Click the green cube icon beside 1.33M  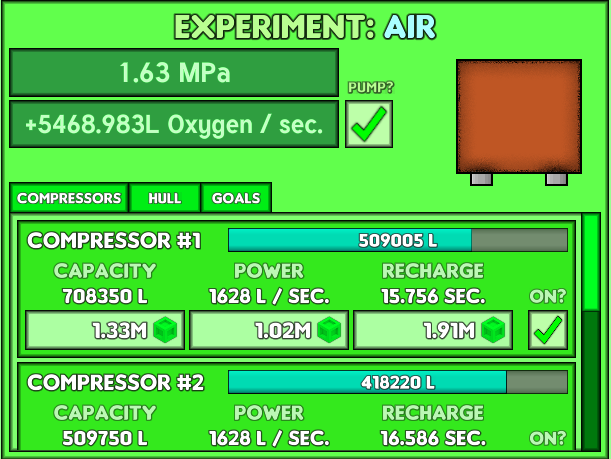pos(165,330)
